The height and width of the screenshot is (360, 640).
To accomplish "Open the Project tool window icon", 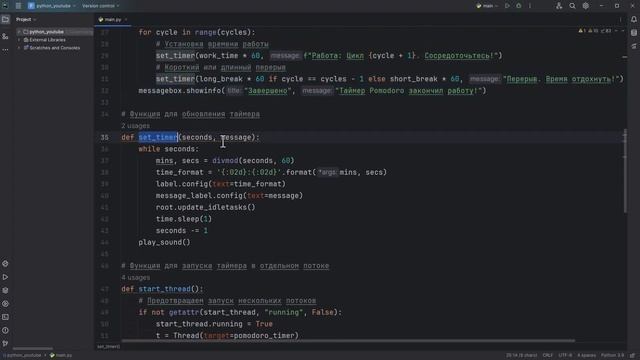I will [x=5, y=19].
